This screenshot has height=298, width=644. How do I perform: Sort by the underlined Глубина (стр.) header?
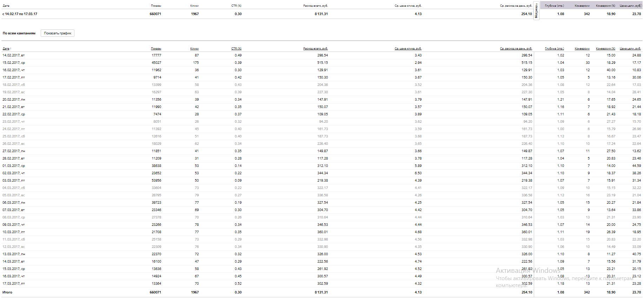coord(555,48)
